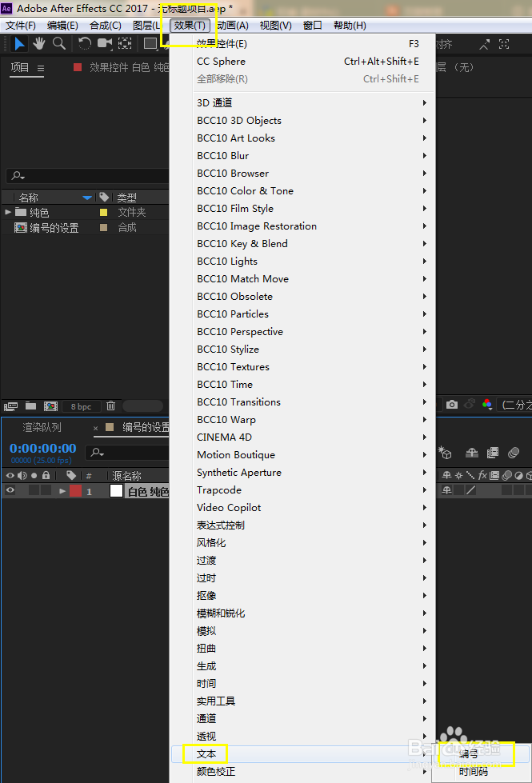The width and height of the screenshot is (532, 783).
Task: Click the shy layers icon above the timeline switches
Action: 471,453
